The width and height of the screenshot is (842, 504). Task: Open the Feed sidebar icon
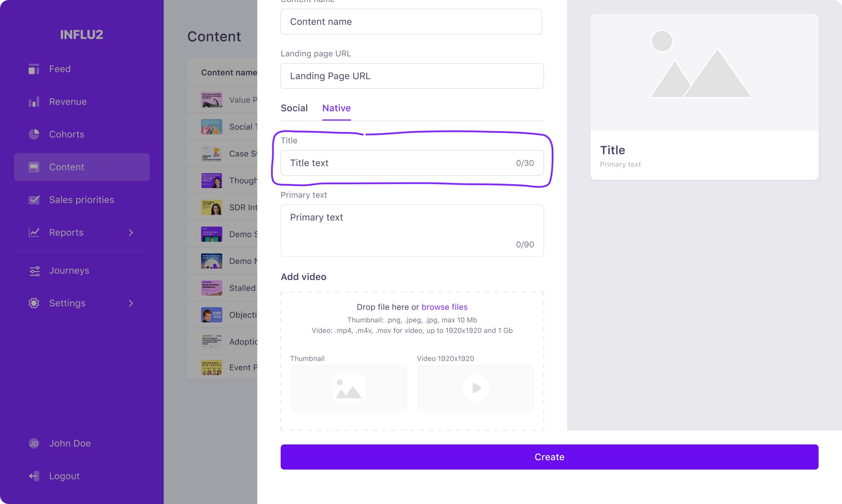(34, 69)
